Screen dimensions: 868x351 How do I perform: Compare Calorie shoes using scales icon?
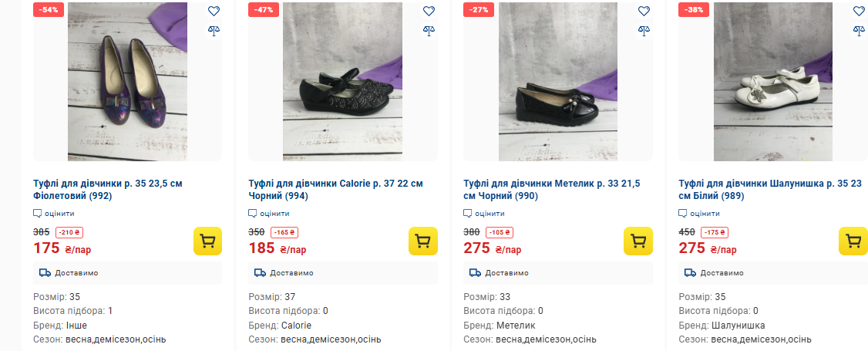pyautogui.click(x=429, y=31)
